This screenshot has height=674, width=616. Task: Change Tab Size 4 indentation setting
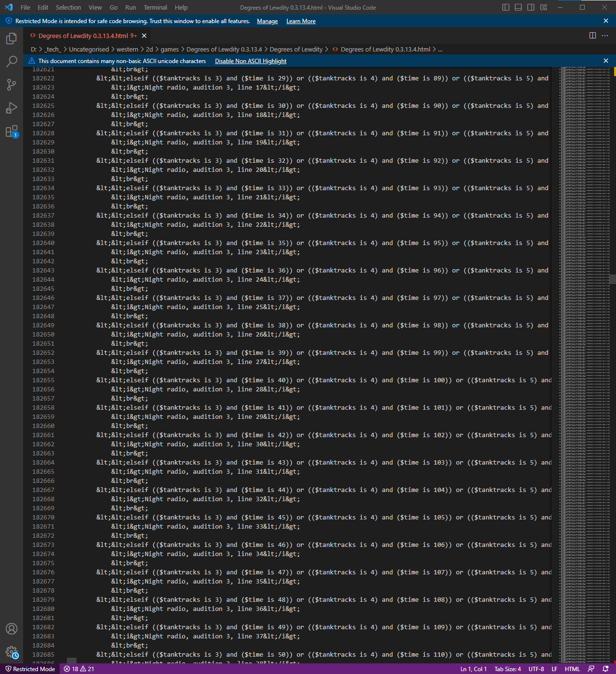coord(507,669)
